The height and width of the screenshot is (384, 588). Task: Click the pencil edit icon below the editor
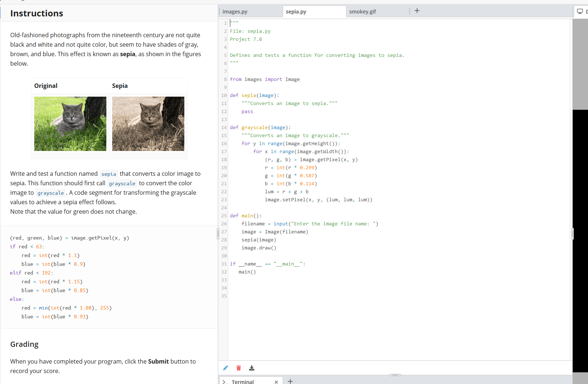(x=225, y=368)
